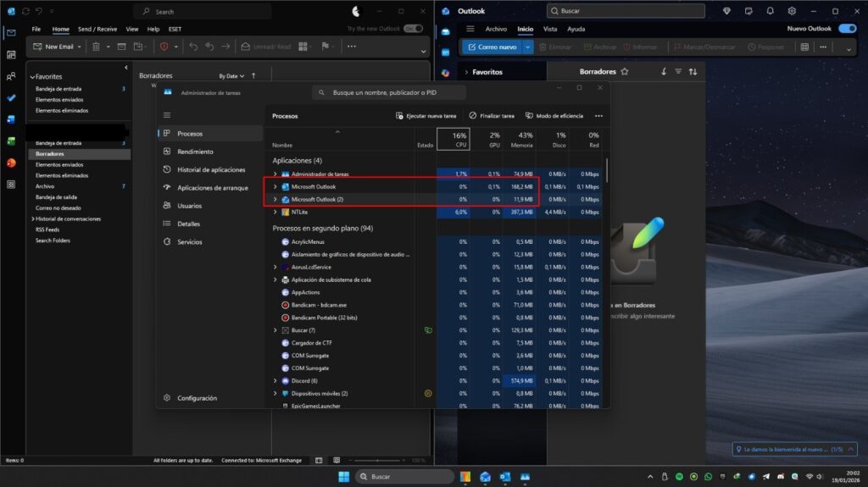The height and width of the screenshot is (487, 868).
Task: Open the Task Manager hamburger menu
Action: (167, 114)
